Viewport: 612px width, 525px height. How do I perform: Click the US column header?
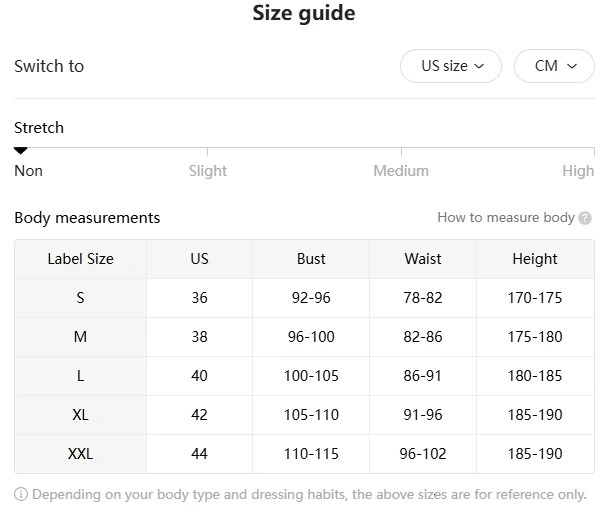click(199, 259)
